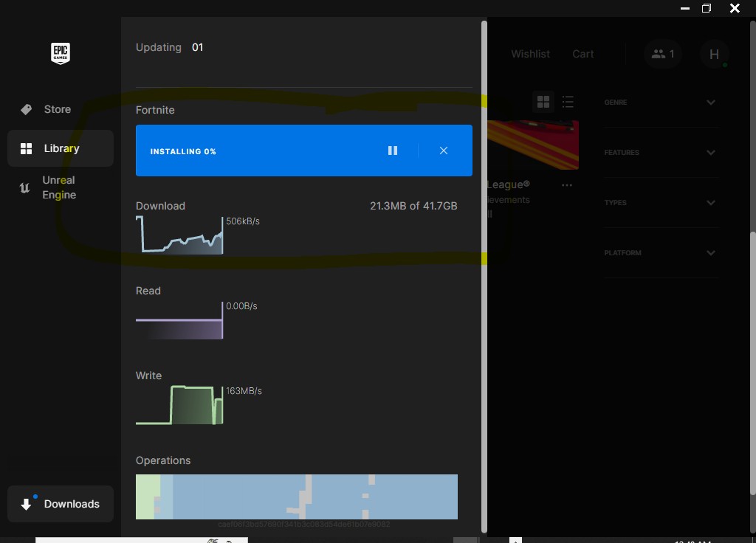
Task: Open the Wishlist link
Action: [x=530, y=54]
